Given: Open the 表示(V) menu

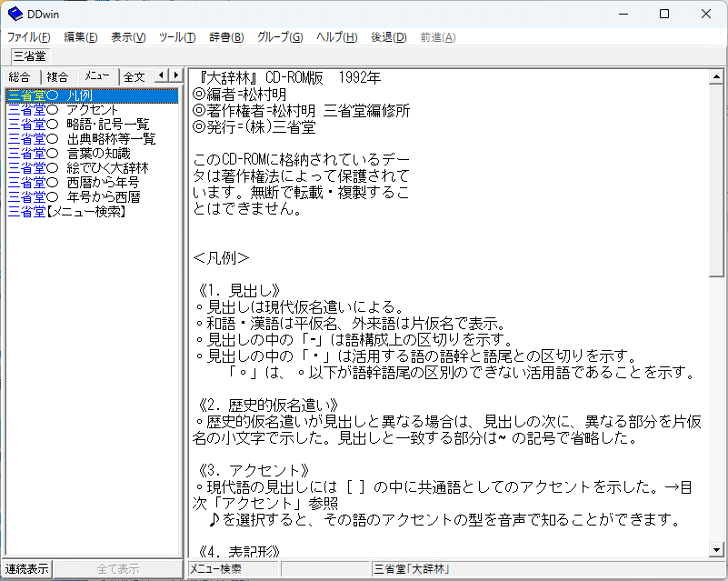Looking at the screenshot, I should [x=128, y=37].
